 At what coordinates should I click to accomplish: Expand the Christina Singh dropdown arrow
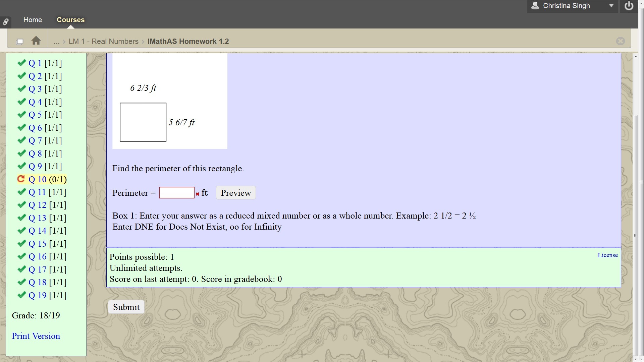(611, 6)
